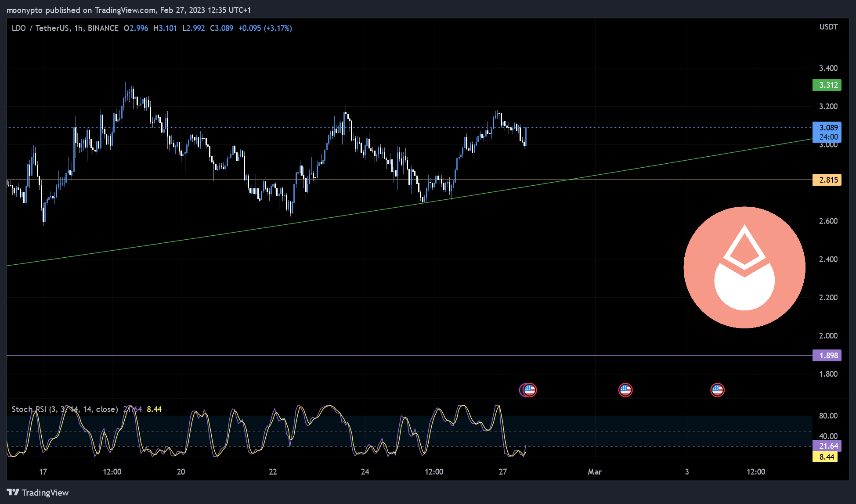Click the orange 2.815 price label

coord(827,180)
